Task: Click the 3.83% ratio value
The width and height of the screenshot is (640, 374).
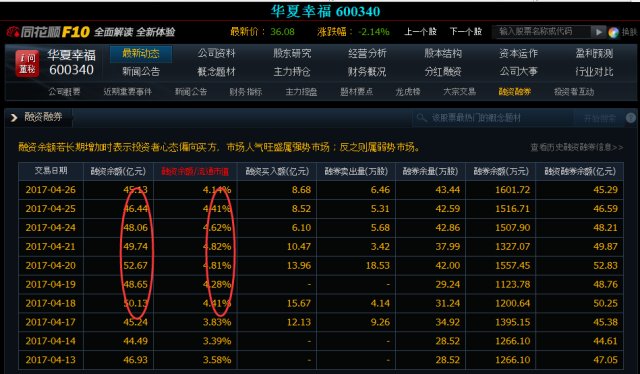Action: coord(217,322)
